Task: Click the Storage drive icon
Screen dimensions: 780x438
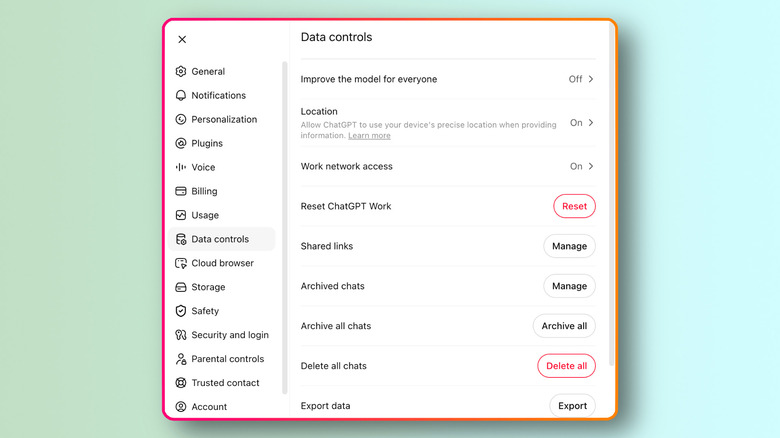Action: (x=181, y=287)
